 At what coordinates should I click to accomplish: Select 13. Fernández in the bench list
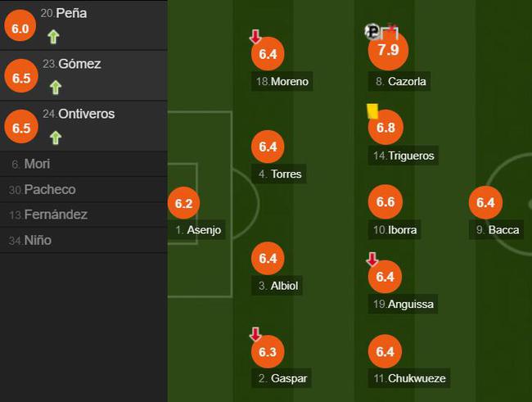coord(83,215)
